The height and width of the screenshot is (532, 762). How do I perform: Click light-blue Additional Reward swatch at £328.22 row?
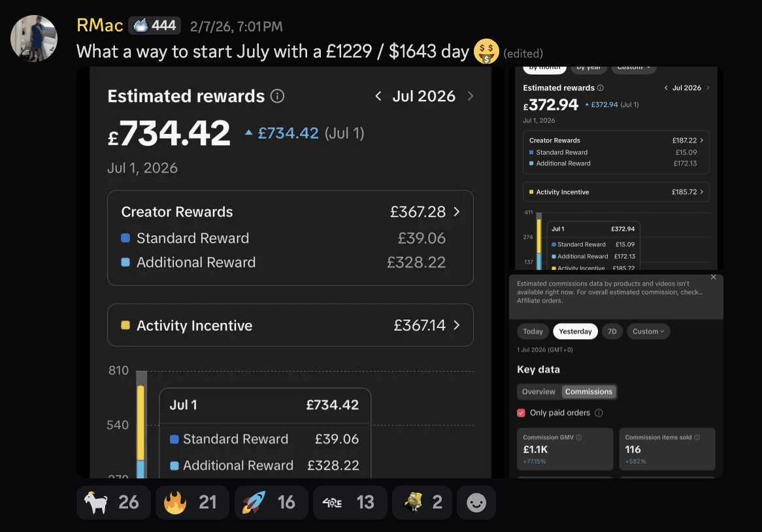tap(125, 262)
